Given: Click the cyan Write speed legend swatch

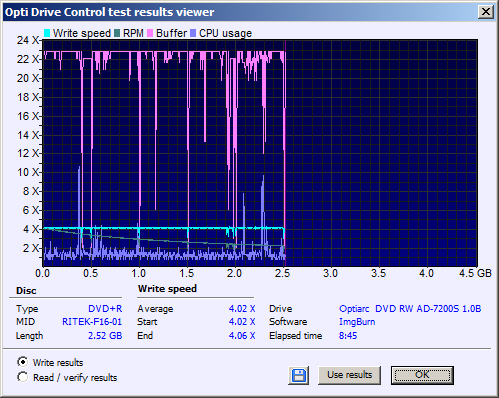Looking at the screenshot, I should 47,33.
